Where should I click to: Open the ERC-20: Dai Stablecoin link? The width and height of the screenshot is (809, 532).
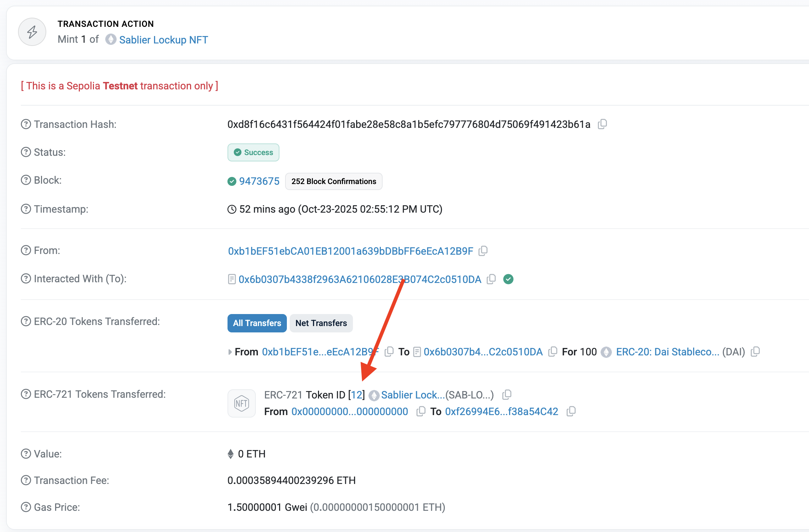667,352
